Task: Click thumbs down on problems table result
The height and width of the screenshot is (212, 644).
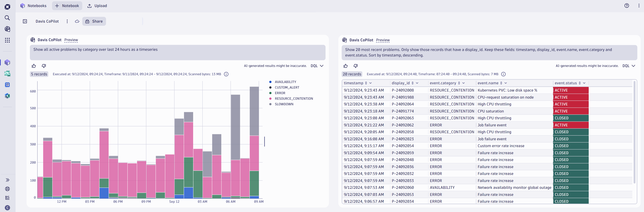Action: pyautogui.click(x=355, y=66)
